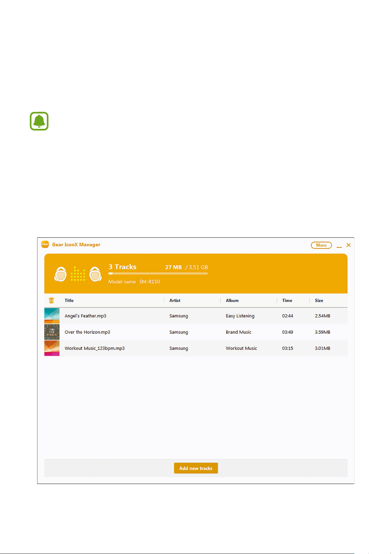Click the 2.54MB size value

point(323,316)
